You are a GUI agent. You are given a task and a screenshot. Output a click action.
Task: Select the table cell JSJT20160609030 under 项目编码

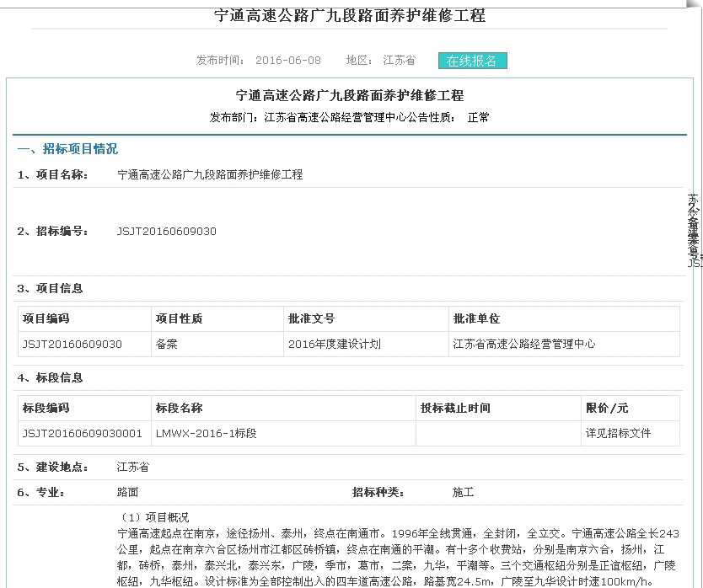[x=84, y=345]
